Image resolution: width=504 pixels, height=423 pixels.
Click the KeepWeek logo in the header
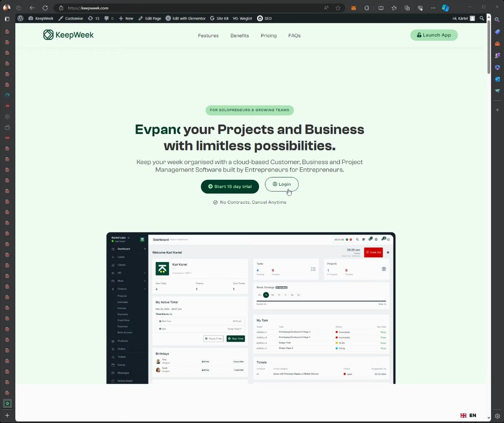pos(69,35)
